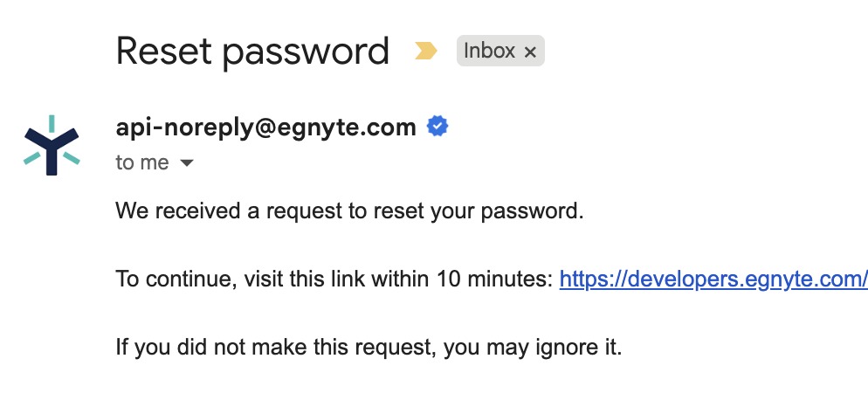This screenshot has height=407, width=868.
Task: Click the Egnyte sender avatar logo
Action: (52, 145)
